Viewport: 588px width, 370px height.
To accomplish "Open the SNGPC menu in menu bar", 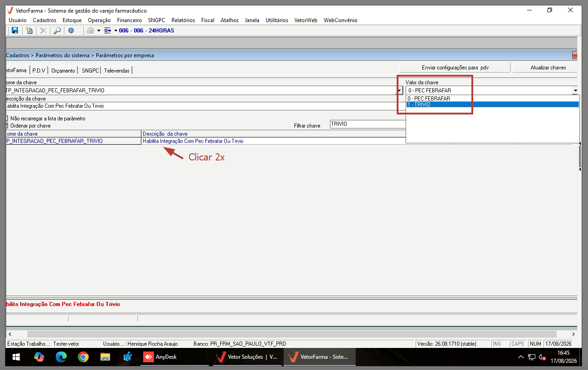I will [157, 20].
